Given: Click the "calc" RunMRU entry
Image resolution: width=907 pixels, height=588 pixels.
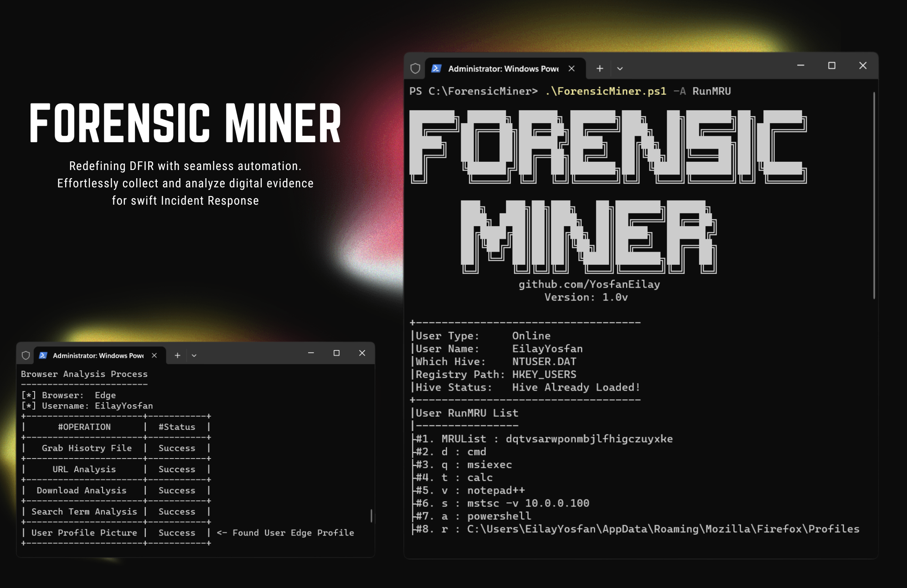Looking at the screenshot, I should pos(480,477).
